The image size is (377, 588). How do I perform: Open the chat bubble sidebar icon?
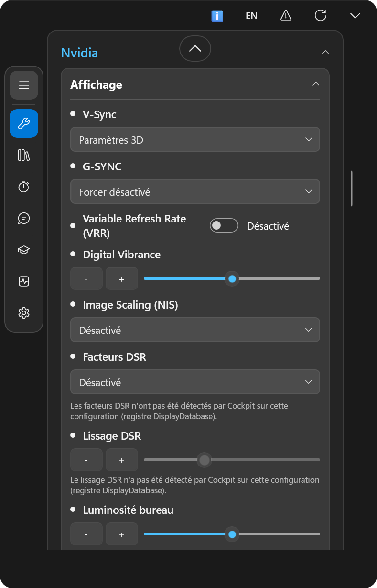(24, 218)
